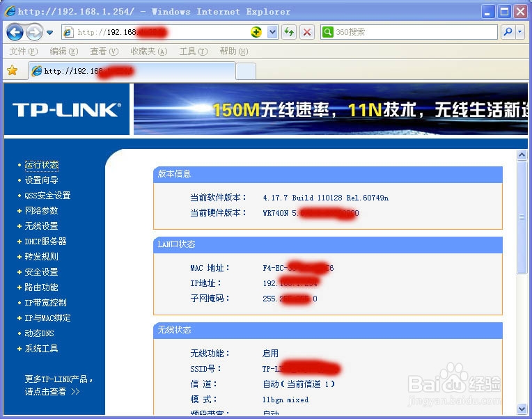Image resolution: width=532 pixels, height=419 pixels.
Task: Open the 文件(F) menu
Action: point(24,52)
